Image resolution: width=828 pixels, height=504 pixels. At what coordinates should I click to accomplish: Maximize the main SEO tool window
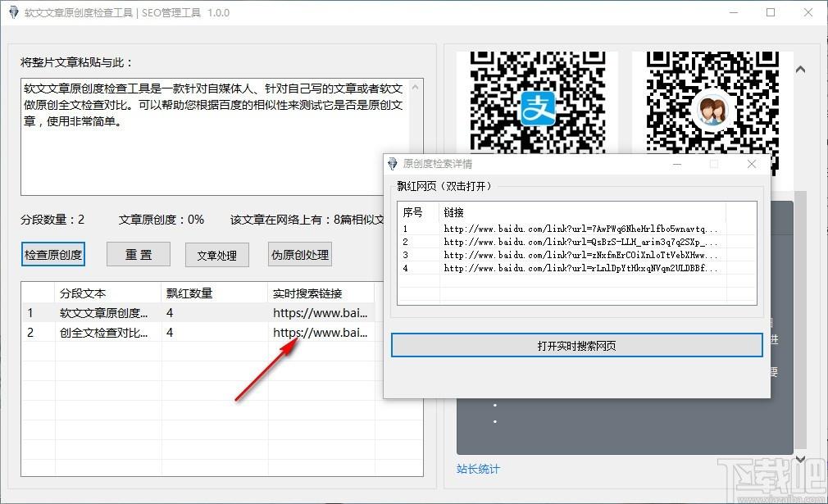[771, 12]
